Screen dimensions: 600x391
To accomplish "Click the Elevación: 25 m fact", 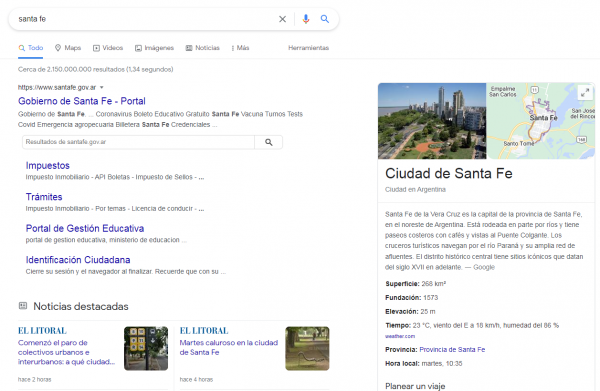I will pos(410,311).
